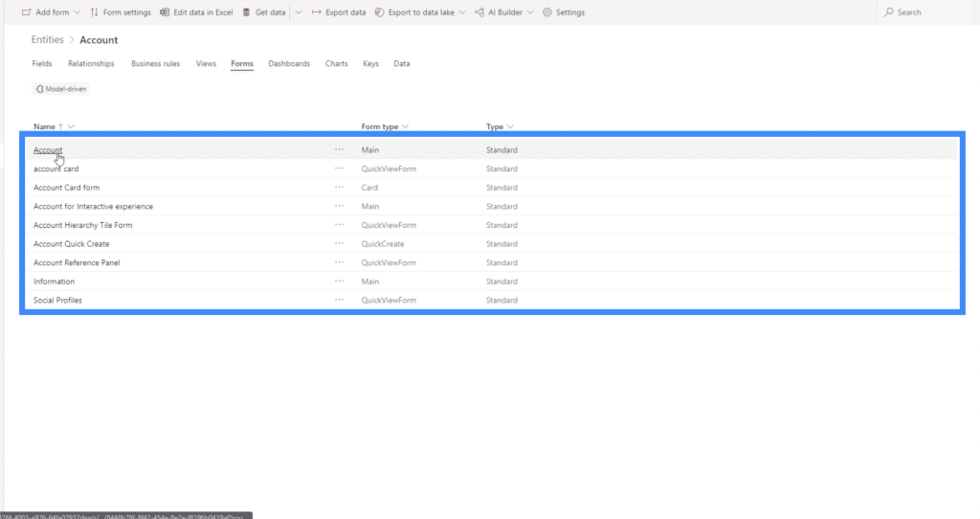Click the AI Builder icon
The image size is (980, 519).
point(479,12)
